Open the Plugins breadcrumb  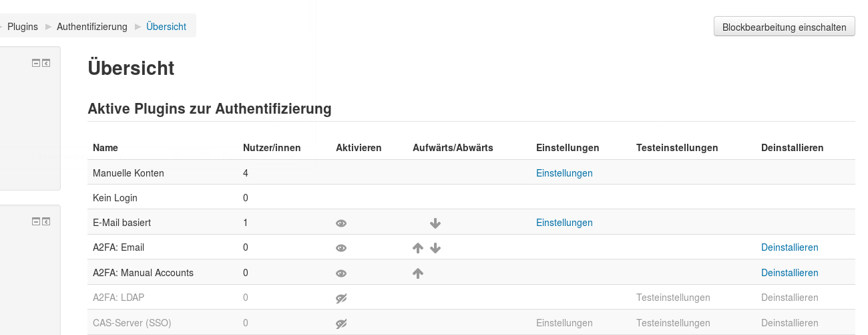pyautogui.click(x=23, y=27)
